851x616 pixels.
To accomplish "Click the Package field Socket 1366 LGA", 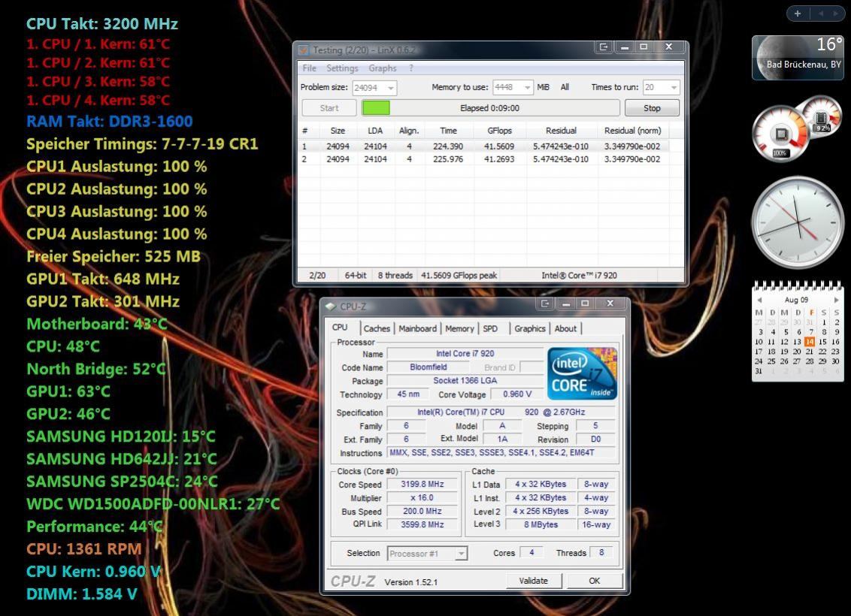I will [x=465, y=381].
